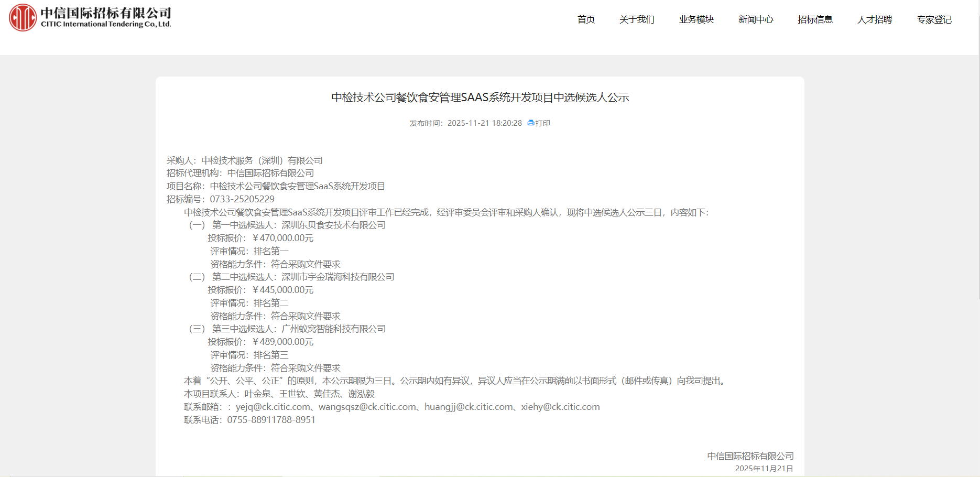The width and height of the screenshot is (980, 477).
Task: Click the contact phone number 0755-88911788-8951
Action: coord(271,420)
